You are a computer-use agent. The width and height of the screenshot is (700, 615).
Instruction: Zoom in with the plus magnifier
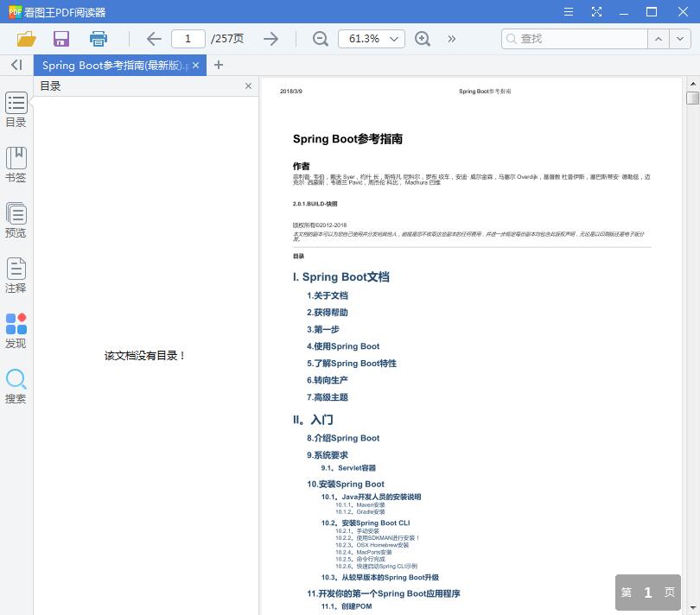coord(423,39)
